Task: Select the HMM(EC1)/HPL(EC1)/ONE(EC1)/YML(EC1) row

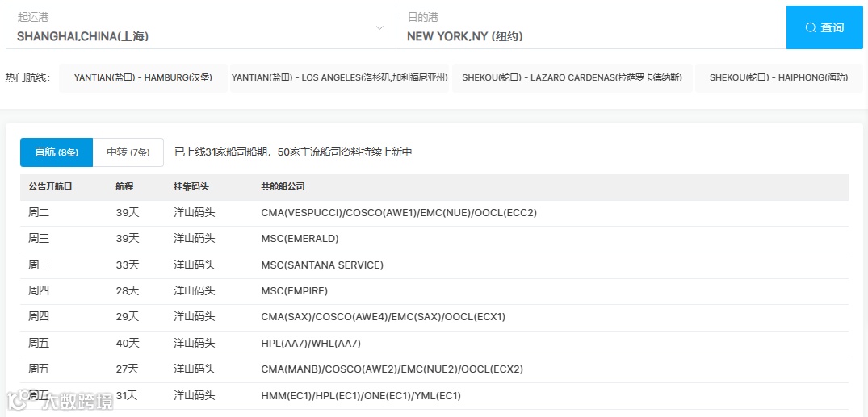Action: tap(434, 396)
